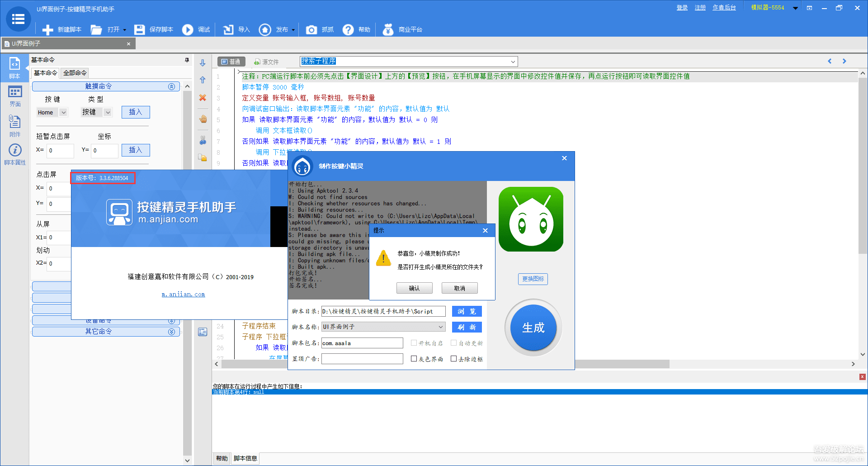Click the 更换图标 button
868x466 pixels.
pos(533,279)
